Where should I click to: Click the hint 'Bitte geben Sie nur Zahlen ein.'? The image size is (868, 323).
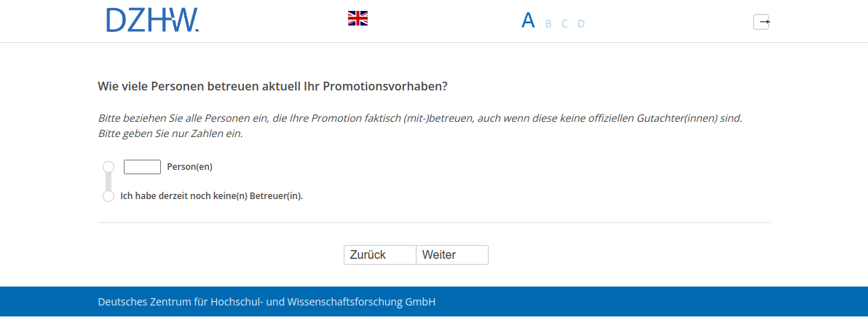(x=170, y=133)
